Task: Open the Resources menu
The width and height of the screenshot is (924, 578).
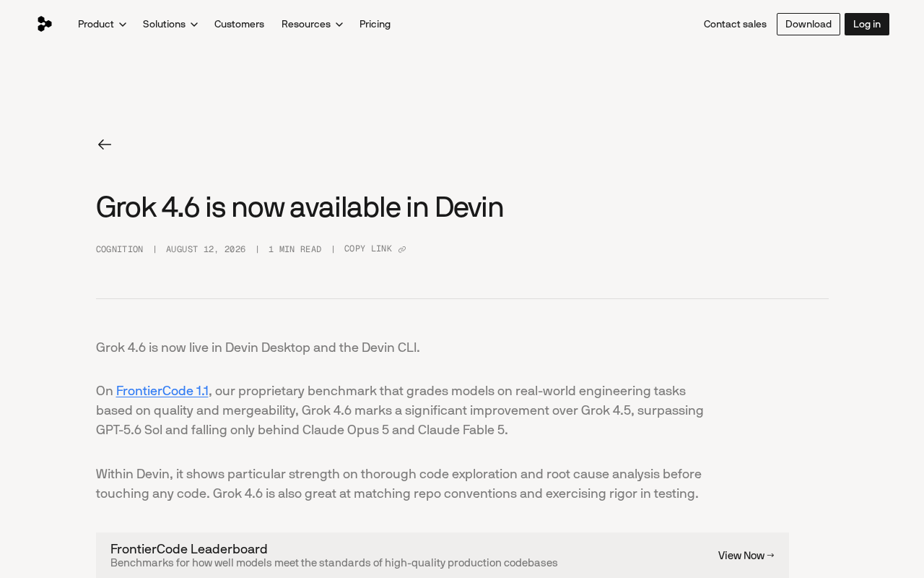Action: (x=312, y=24)
